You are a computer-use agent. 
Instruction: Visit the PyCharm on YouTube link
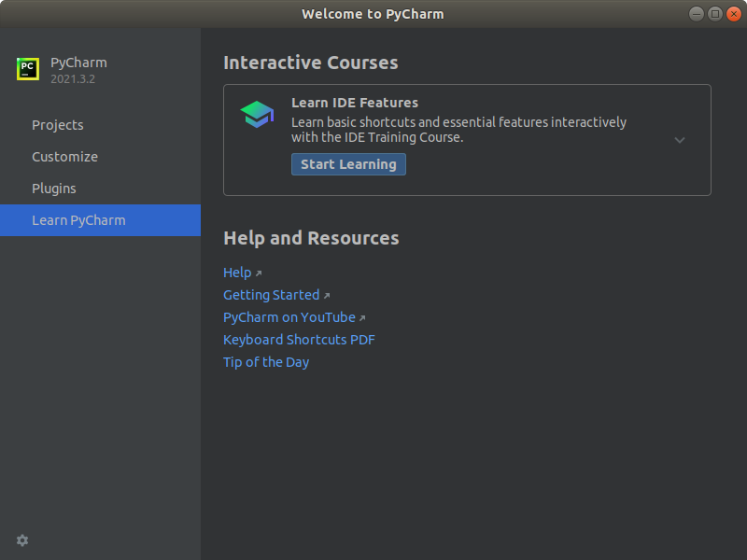[289, 317]
